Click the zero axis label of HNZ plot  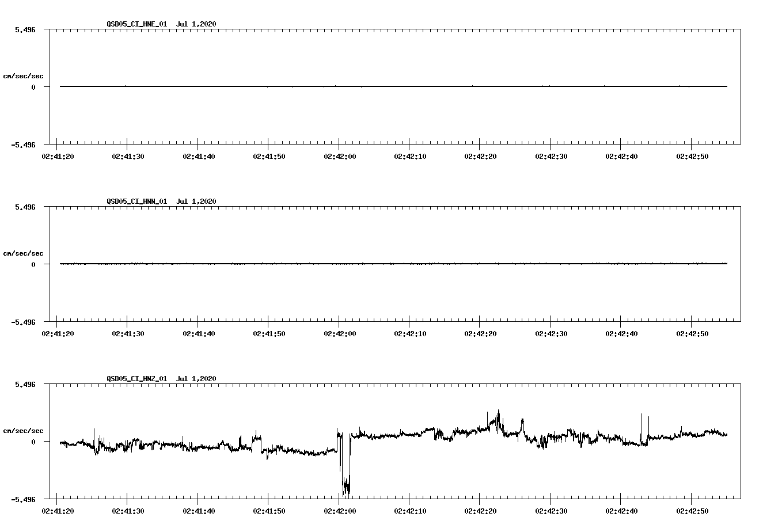point(33,442)
